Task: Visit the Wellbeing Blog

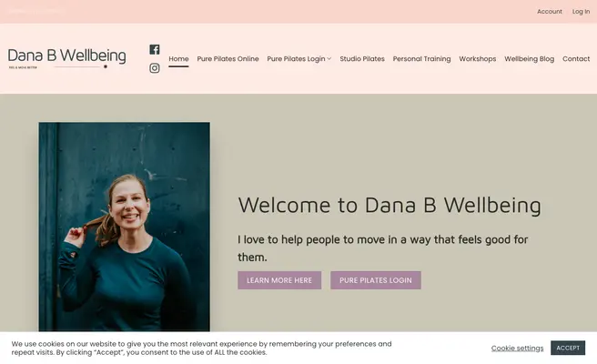Action: (x=530, y=58)
